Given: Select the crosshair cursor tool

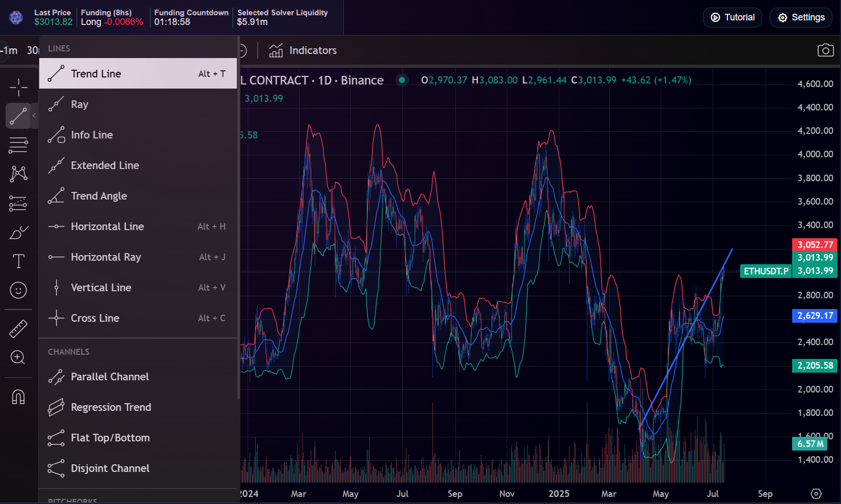Looking at the screenshot, I should tap(19, 87).
